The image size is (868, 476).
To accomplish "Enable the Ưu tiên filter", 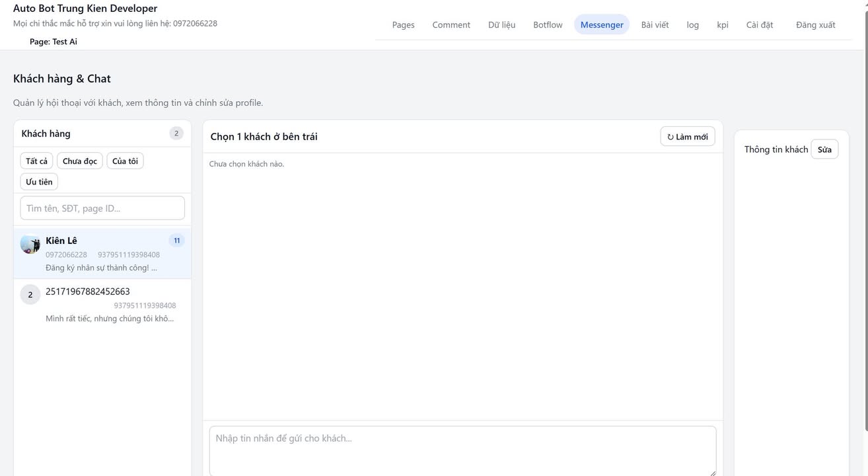I will click(39, 182).
